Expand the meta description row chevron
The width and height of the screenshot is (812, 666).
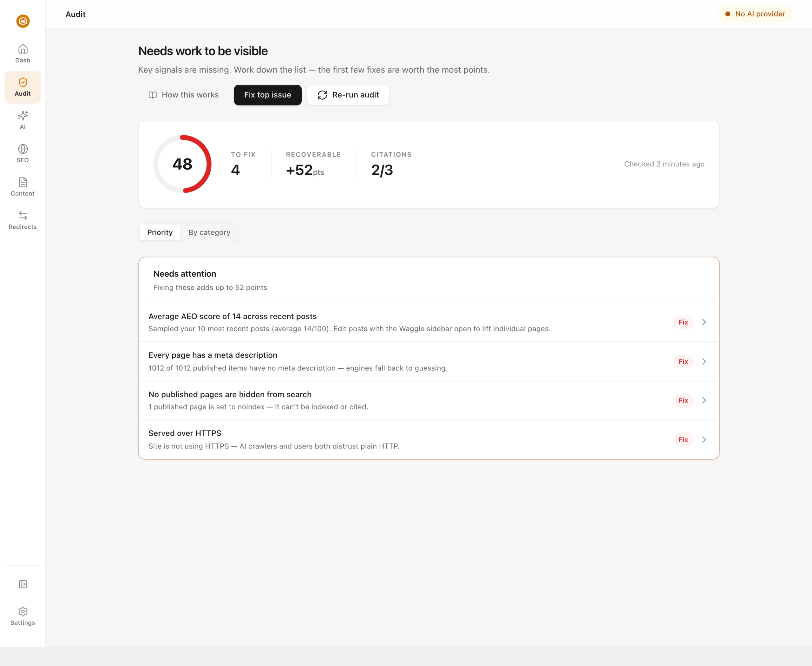pos(704,361)
